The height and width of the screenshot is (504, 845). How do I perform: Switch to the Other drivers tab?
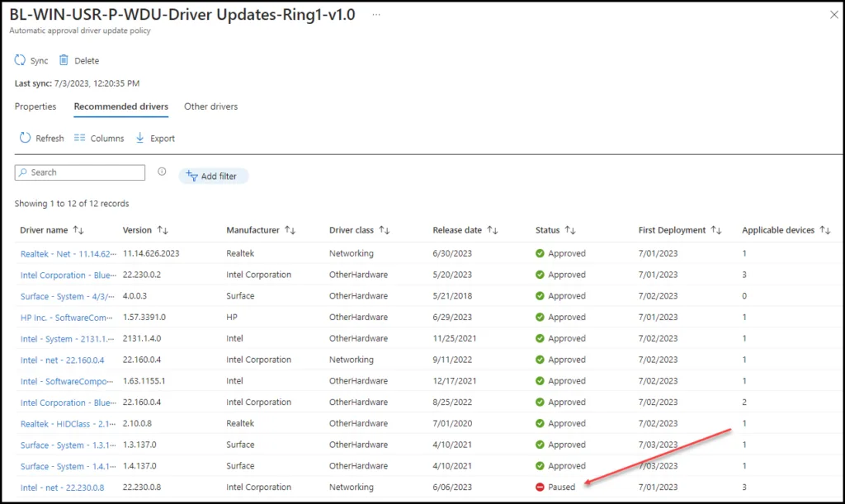tap(210, 106)
